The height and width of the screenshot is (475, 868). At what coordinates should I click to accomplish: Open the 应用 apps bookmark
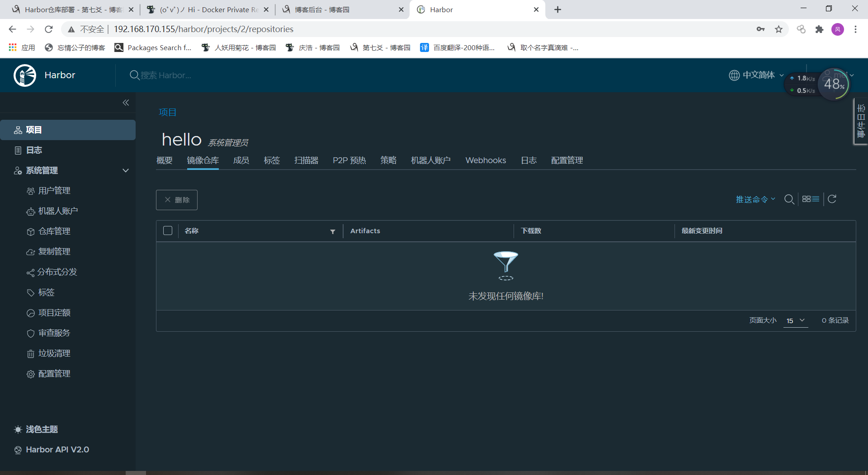[22, 47]
